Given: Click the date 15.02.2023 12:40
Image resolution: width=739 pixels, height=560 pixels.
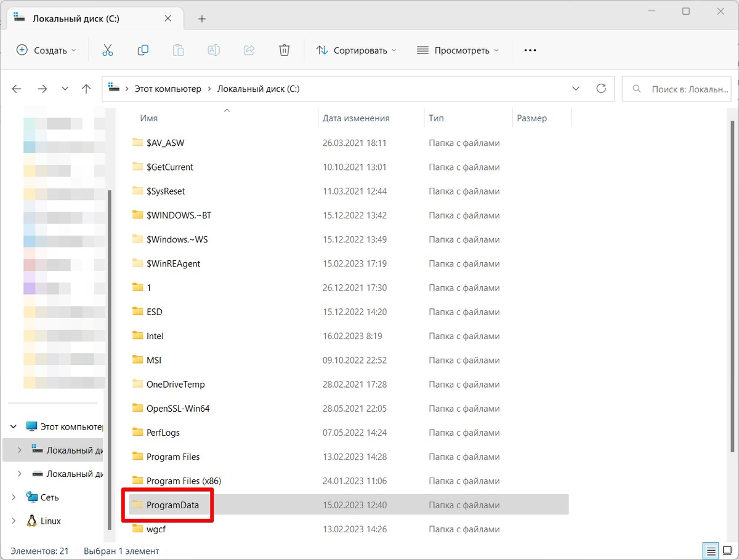Looking at the screenshot, I should coord(355,505).
